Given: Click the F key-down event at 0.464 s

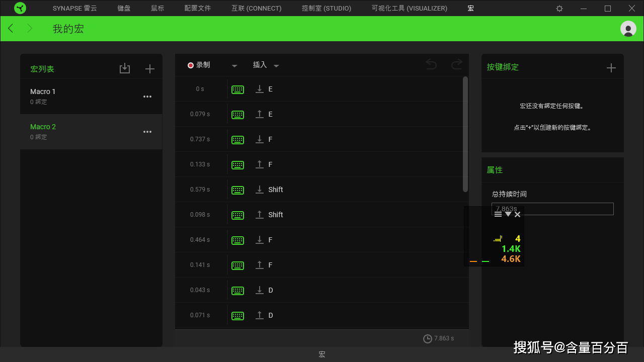Looking at the screenshot, I should coord(322,240).
